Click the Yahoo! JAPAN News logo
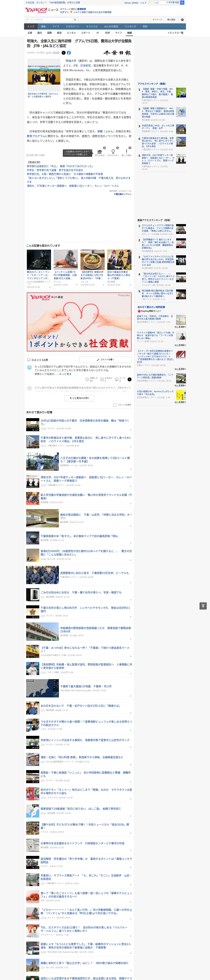The height and width of the screenshot is (980, 210). [42, 10]
